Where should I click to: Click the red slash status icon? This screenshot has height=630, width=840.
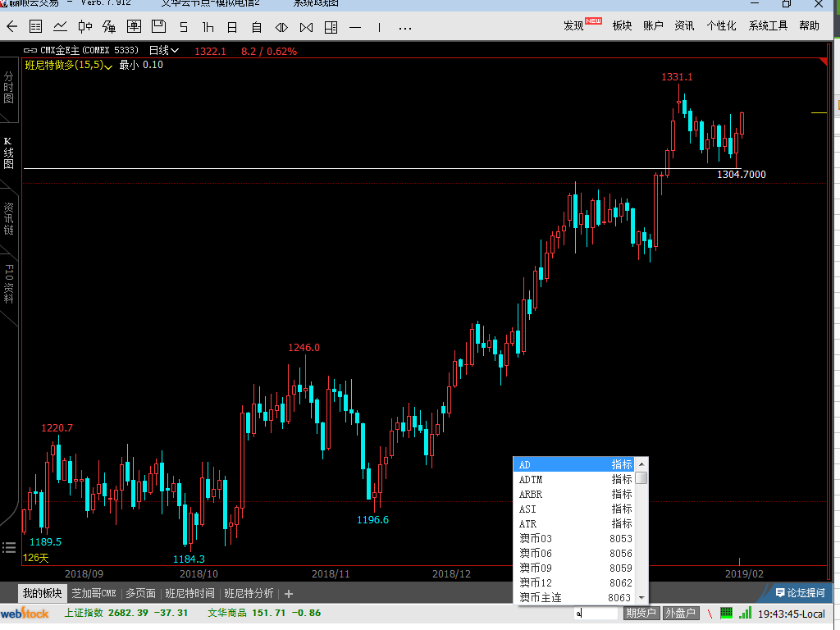pyautogui.click(x=710, y=613)
